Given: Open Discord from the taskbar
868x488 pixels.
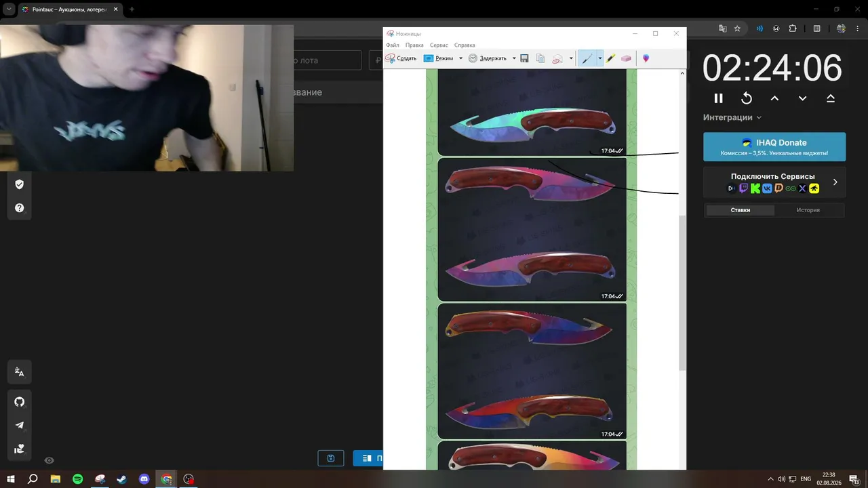Looking at the screenshot, I should click(x=144, y=479).
